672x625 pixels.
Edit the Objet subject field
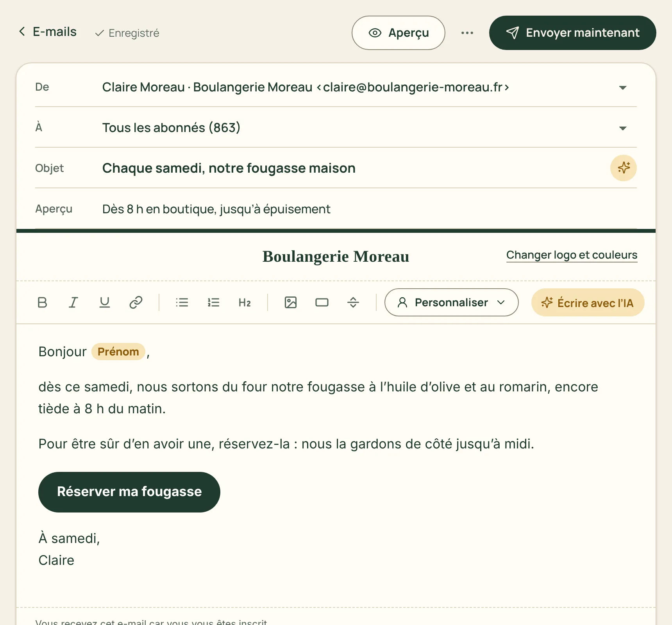point(352,168)
